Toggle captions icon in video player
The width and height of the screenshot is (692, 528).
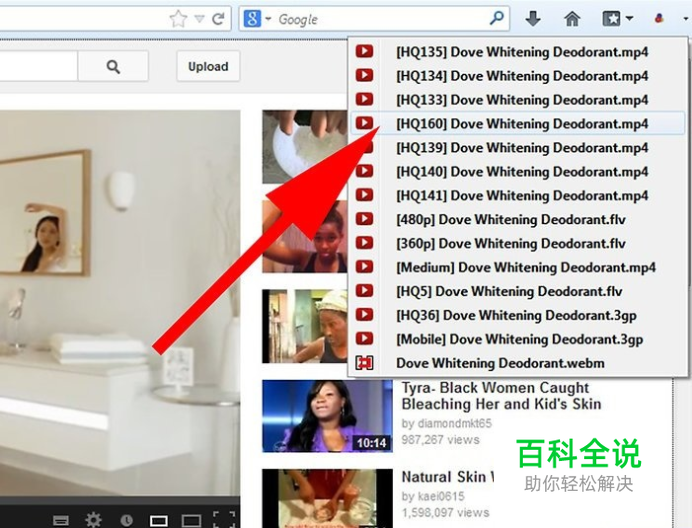tap(60, 520)
